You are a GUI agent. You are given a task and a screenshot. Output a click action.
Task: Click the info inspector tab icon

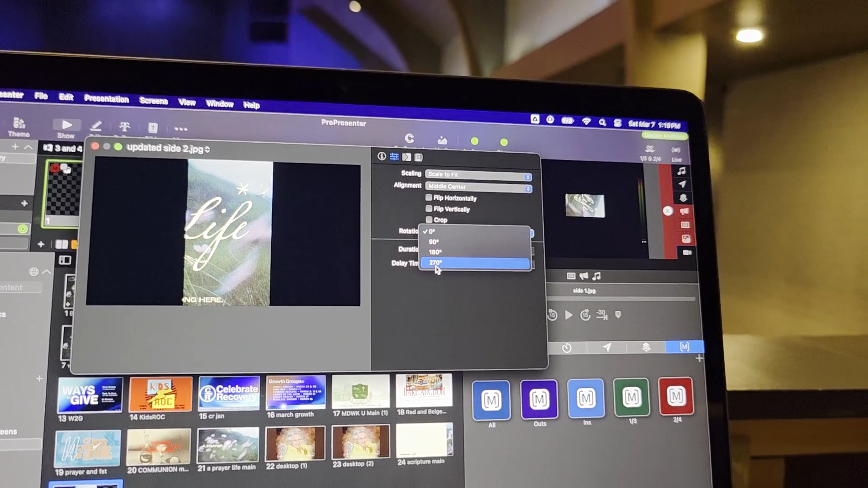pos(382,156)
